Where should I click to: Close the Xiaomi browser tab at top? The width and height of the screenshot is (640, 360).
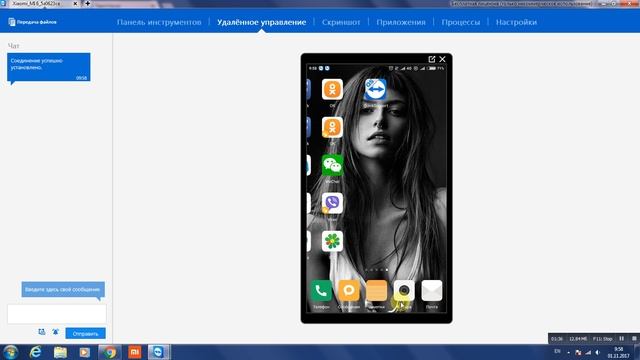75,4
